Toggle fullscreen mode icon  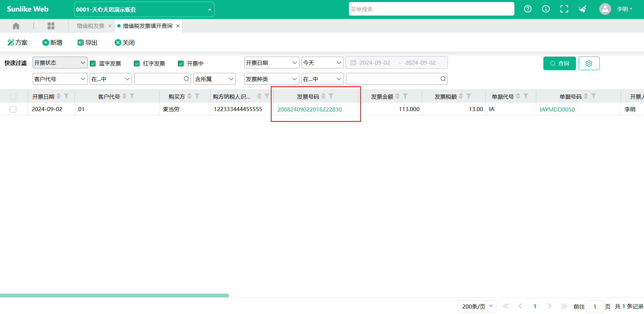click(x=564, y=9)
